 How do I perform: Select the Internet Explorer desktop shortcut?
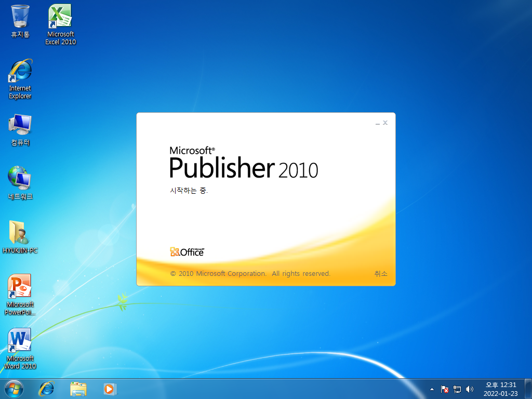(20, 79)
